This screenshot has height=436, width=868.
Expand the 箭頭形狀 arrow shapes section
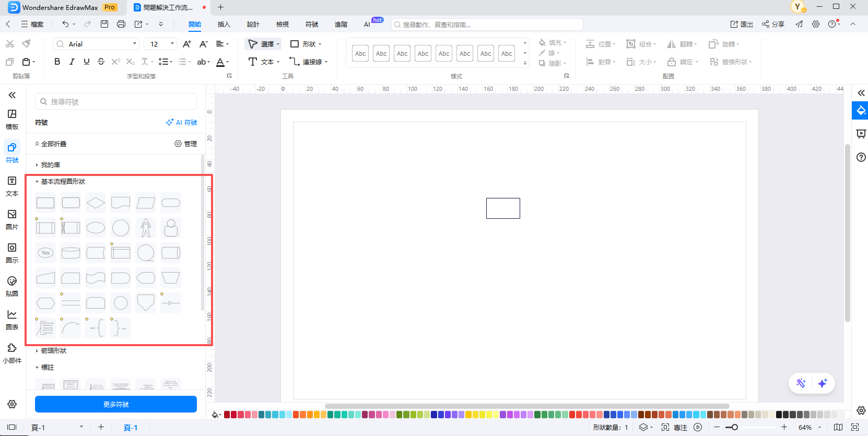[53, 351]
